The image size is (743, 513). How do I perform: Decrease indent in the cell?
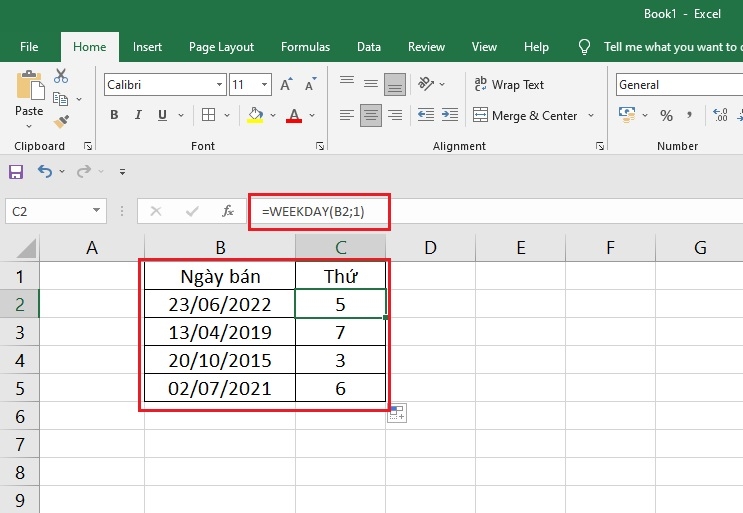(x=426, y=115)
